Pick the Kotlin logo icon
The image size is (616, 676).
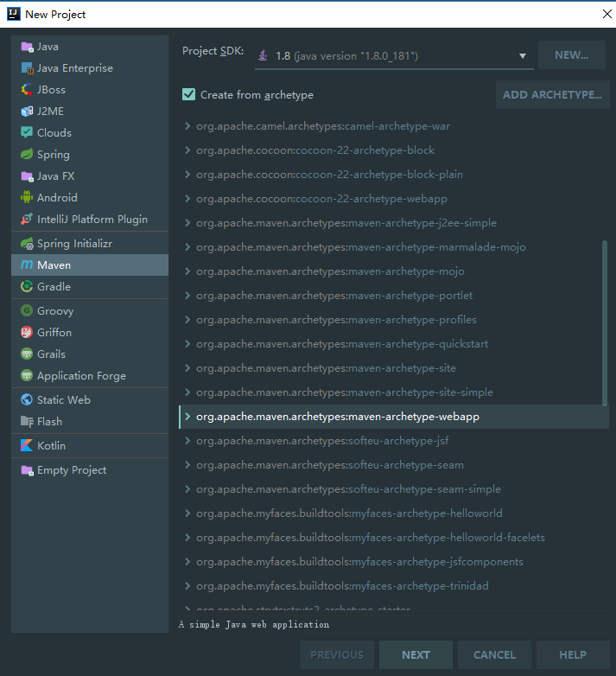(x=27, y=445)
